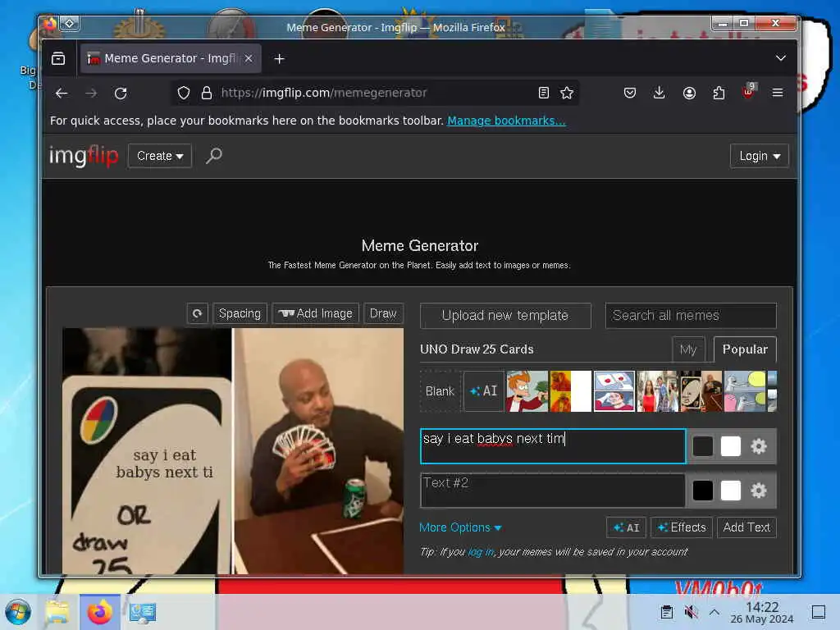This screenshot has height=630, width=840.
Task: Click the imgflip logo
Action: (x=84, y=156)
